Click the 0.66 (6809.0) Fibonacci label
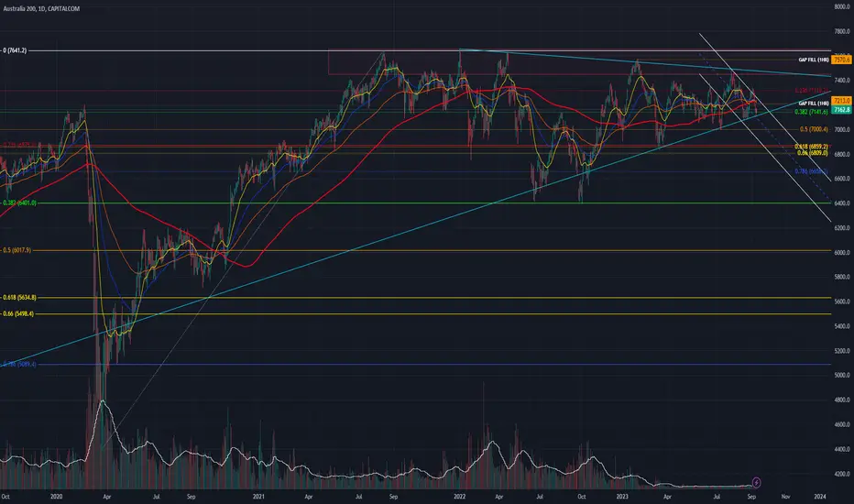 [812, 153]
